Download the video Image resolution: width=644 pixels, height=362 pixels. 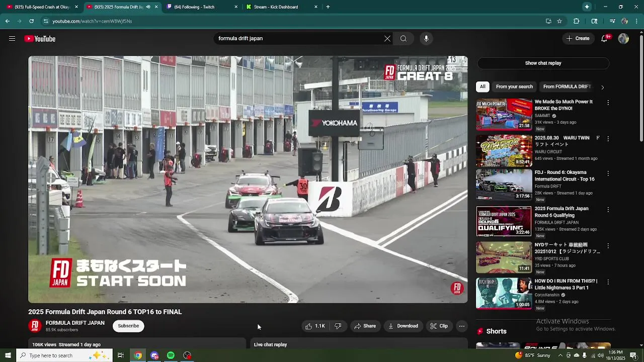pyautogui.click(x=403, y=326)
